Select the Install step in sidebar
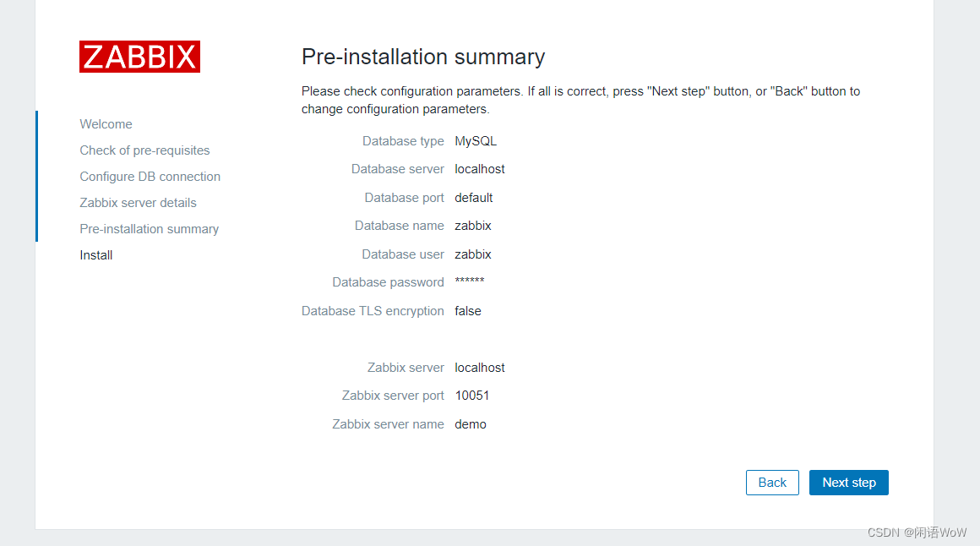This screenshot has width=980, height=546. click(96, 255)
